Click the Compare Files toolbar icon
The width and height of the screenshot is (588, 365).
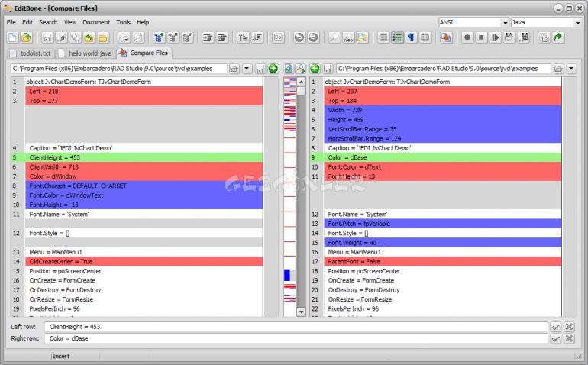point(446,37)
